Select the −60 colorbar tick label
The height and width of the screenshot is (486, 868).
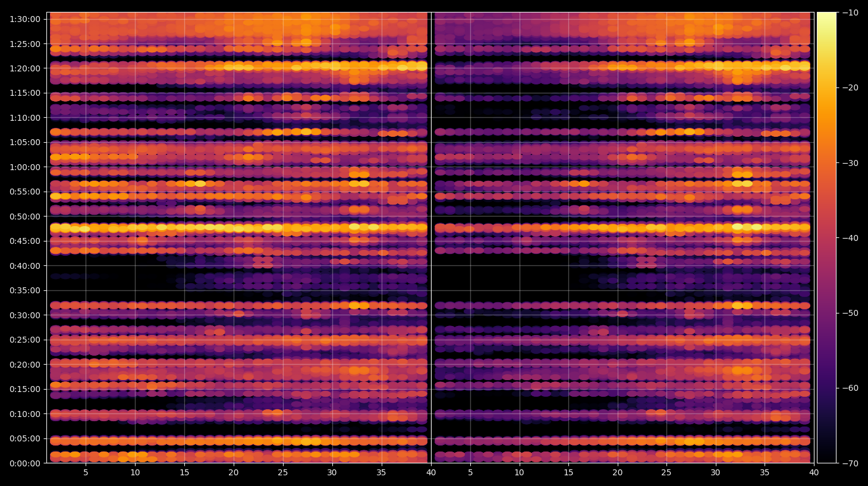click(x=851, y=388)
